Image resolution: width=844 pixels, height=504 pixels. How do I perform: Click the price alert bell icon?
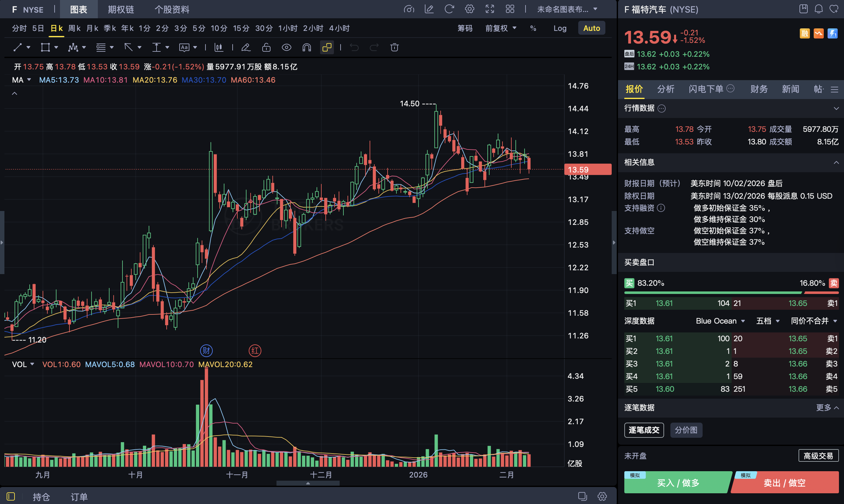[x=818, y=9]
